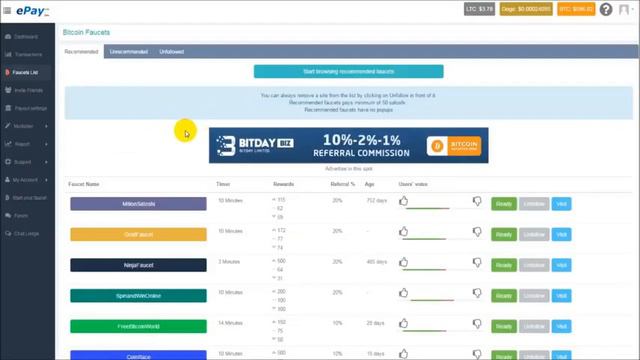Click the Users' votes column header
This screenshot has height=360, width=640.
pos(413,184)
